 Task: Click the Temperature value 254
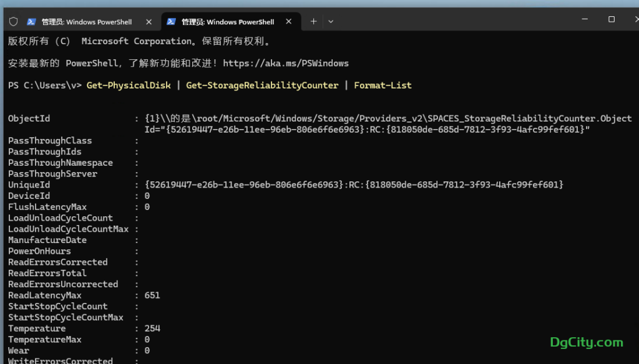pyautogui.click(x=152, y=328)
